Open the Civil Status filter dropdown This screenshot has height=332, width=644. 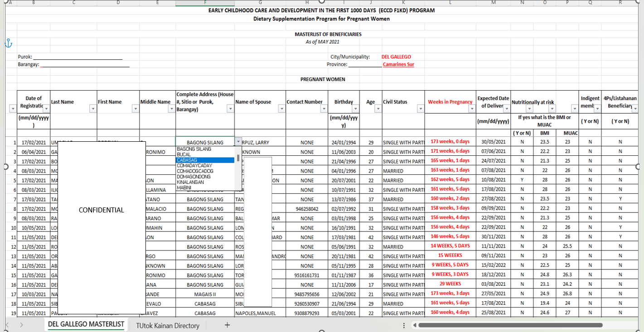coord(420,109)
